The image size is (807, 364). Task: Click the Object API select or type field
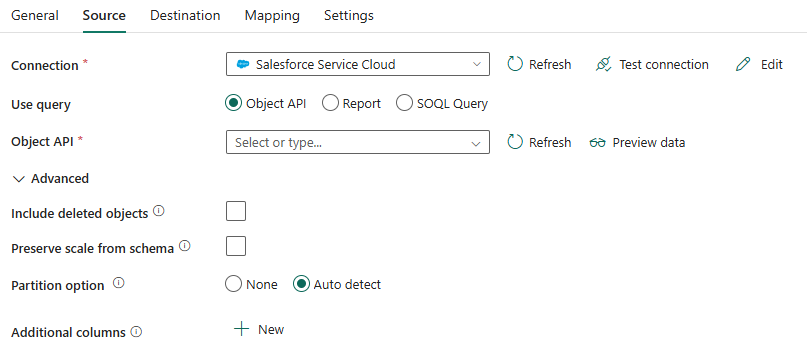(x=358, y=142)
